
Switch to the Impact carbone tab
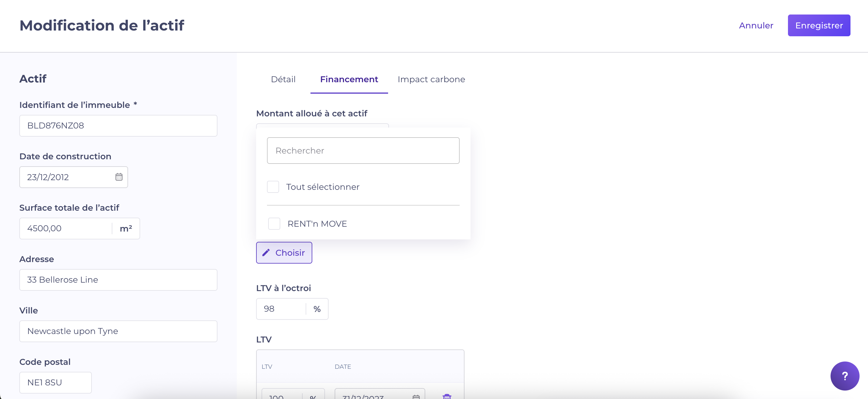coord(431,79)
